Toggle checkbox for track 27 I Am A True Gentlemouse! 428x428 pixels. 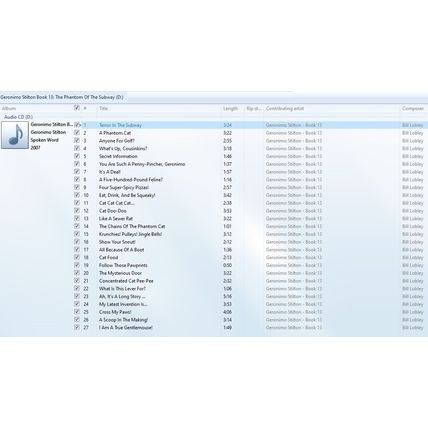coord(77,327)
